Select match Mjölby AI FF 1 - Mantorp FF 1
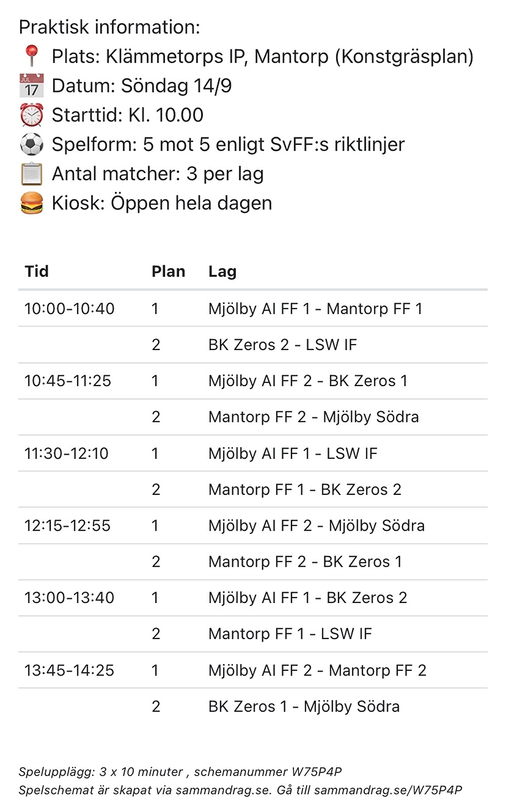 pos(315,309)
